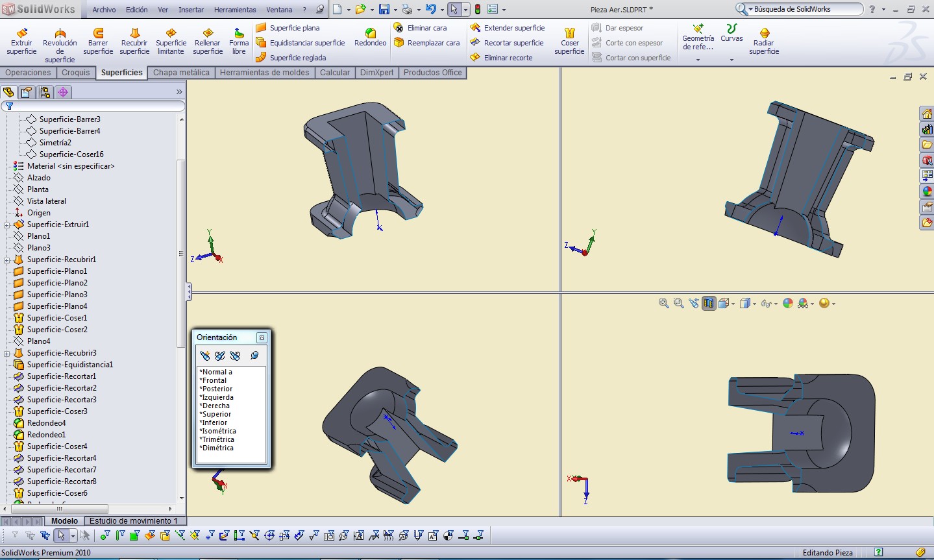
Task: Click Zoom to fit in view toolbar
Action: pos(663,303)
